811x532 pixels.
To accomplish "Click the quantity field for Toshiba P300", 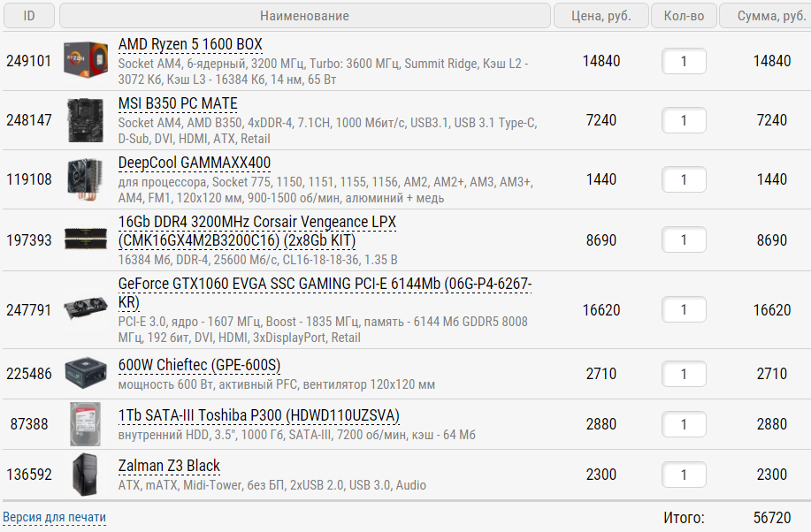I will click(684, 424).
